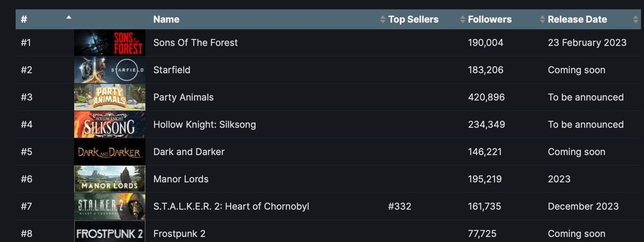The image size is (644, 242).
Task: Sort table by Followers column
Action: click(x=490, y=19)
